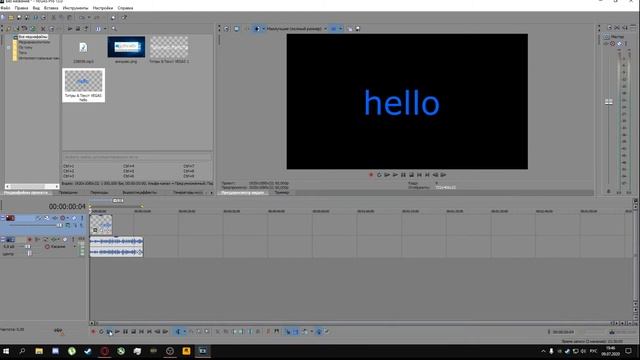Adjust audio track pan slider
640x360 pixels.
click(29, 253)
